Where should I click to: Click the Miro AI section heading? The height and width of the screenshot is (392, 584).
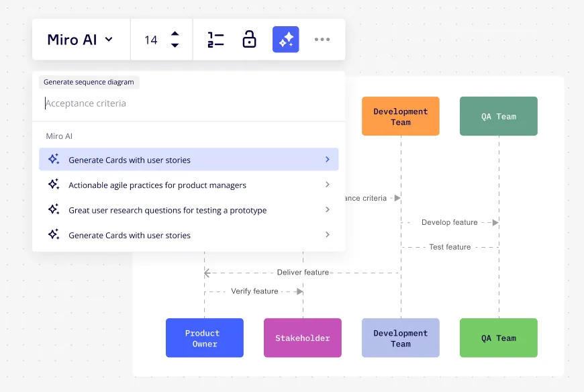pyautogui.click(x=59, y=136)
